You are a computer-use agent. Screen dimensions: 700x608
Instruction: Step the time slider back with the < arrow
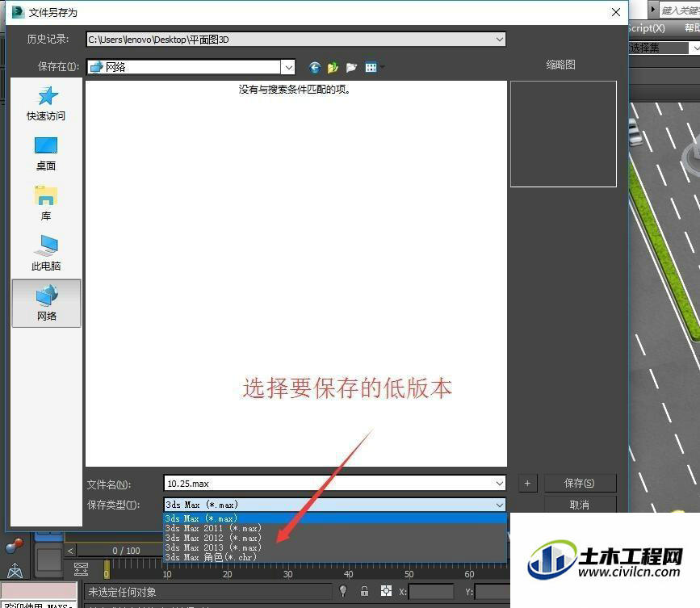tap(70, 551)
